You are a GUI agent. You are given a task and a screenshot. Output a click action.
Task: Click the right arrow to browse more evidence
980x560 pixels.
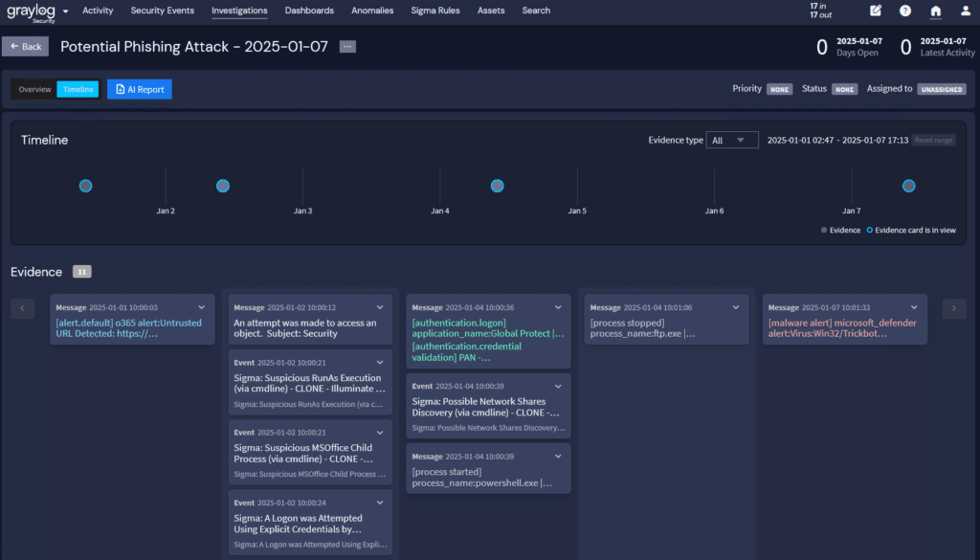[x=954, y=308]
